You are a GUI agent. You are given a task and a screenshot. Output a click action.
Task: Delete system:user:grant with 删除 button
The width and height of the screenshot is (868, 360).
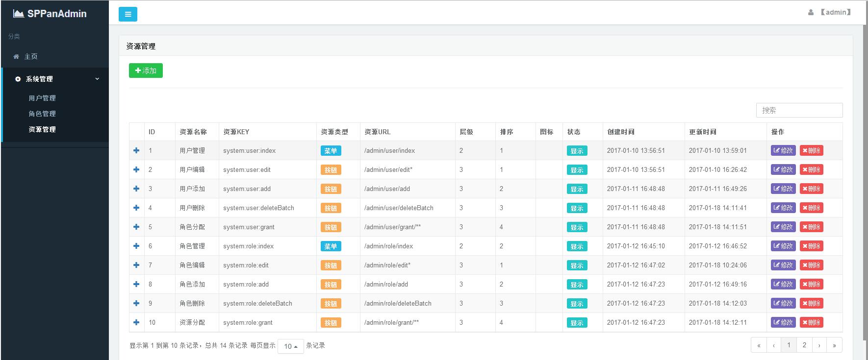811,227
